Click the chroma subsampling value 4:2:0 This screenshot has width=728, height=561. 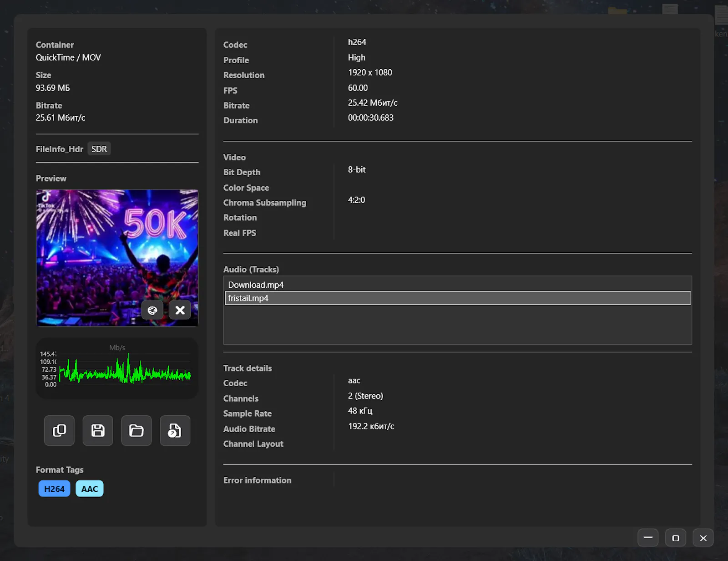coord(357,200)
